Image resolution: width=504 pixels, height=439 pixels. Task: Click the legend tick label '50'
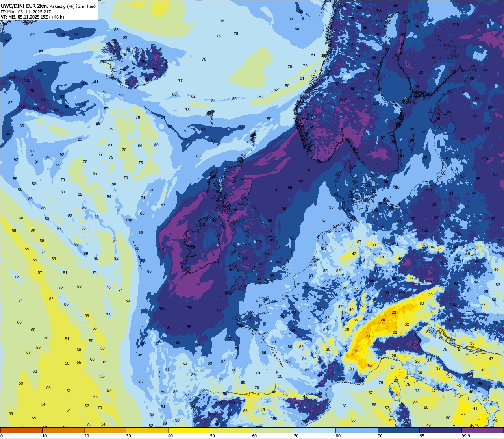pos(212,436)
